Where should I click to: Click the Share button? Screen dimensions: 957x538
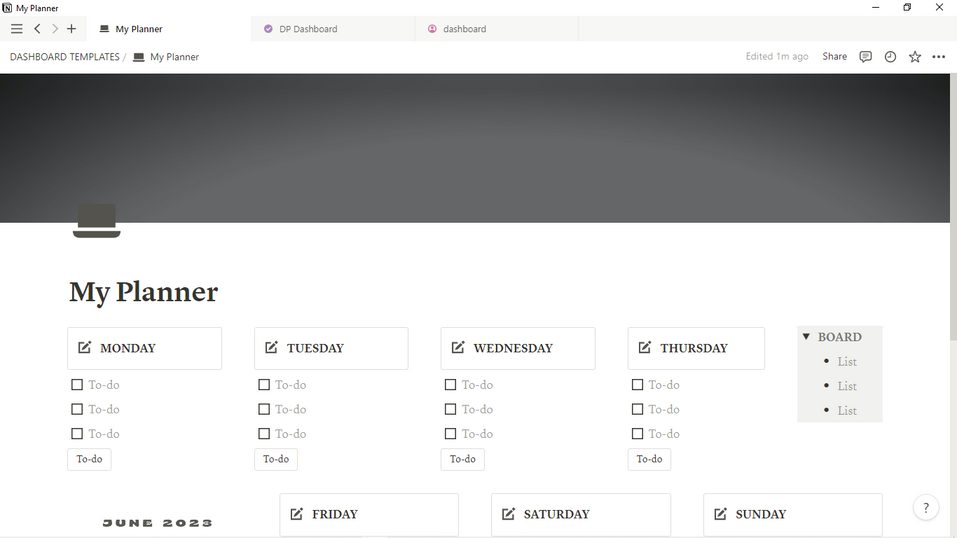click(x=834, y=57)
